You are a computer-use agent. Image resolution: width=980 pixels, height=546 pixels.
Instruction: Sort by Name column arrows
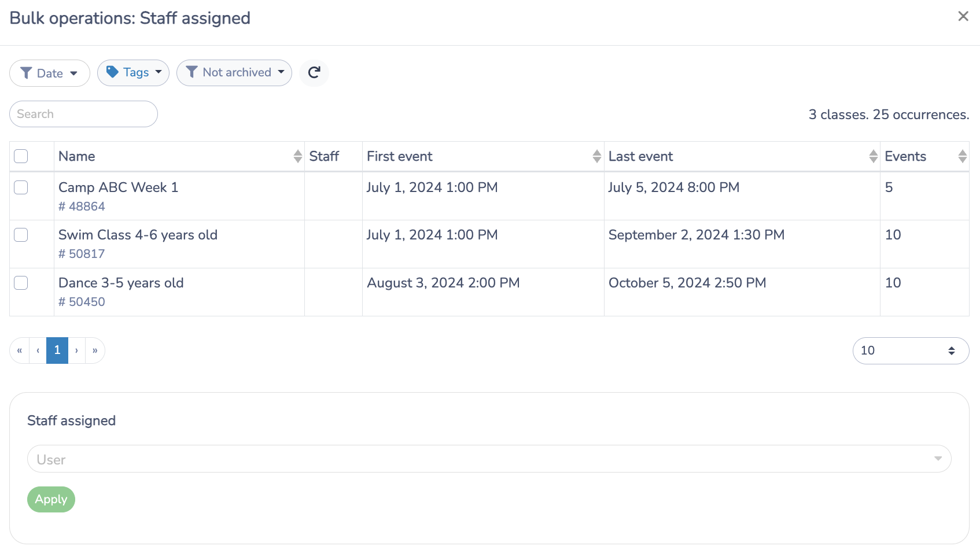(x=297, y=156)
